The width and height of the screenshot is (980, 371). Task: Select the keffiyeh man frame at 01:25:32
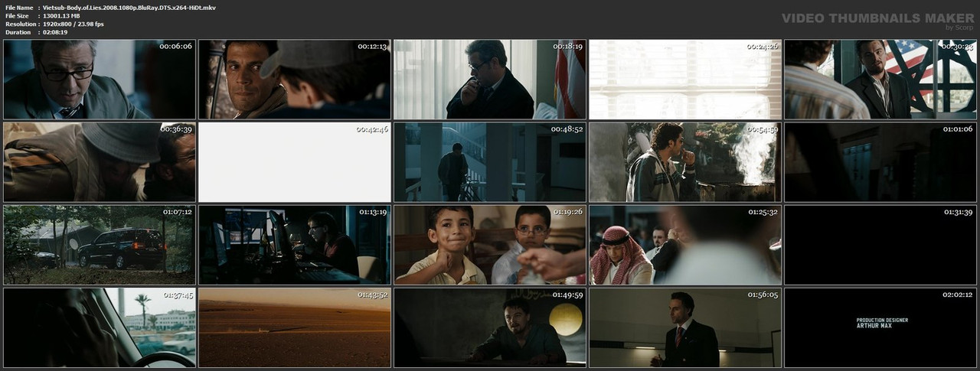click(x=685, y=245)
